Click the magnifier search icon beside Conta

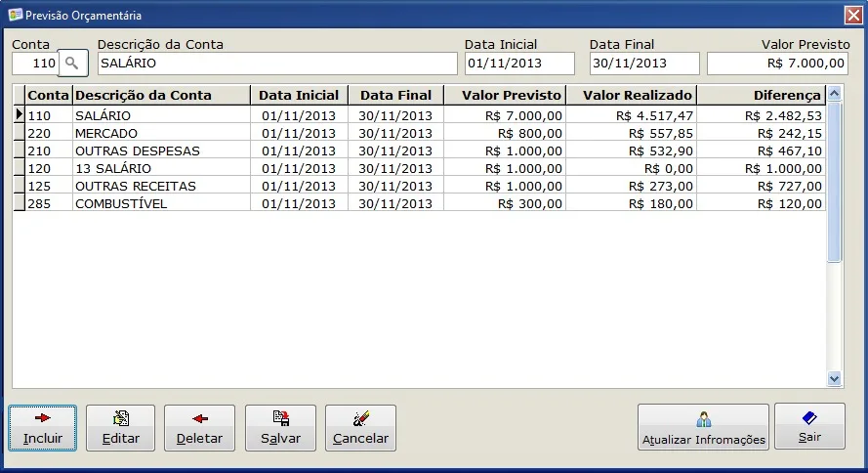[x=72, y=64]
